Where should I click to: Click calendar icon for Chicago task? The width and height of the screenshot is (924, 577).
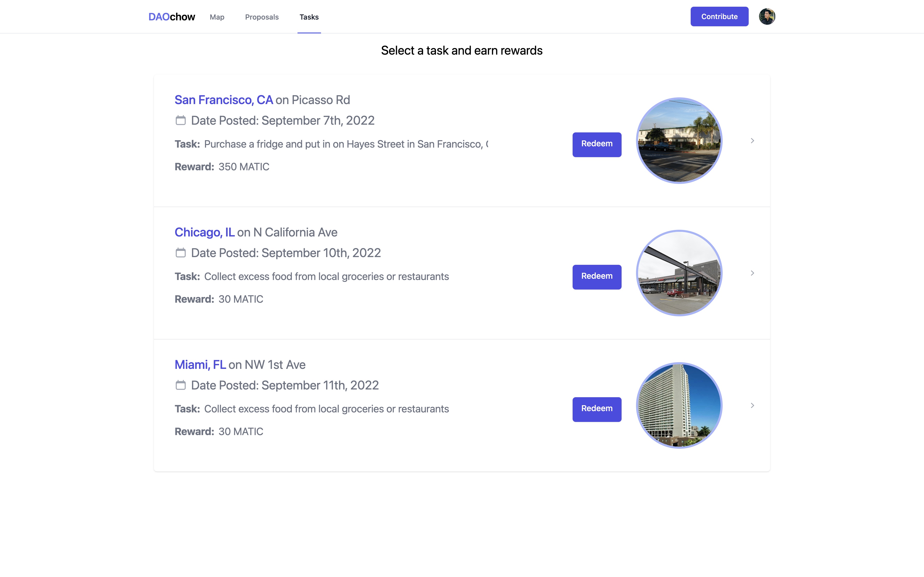pyautogui.click(x=181, y=253)
